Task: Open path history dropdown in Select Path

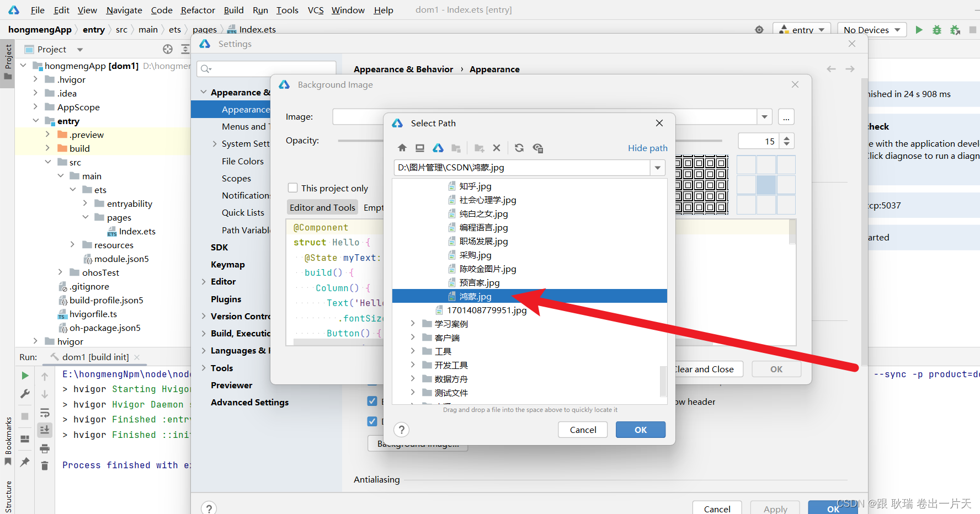Action: point(658,168)
